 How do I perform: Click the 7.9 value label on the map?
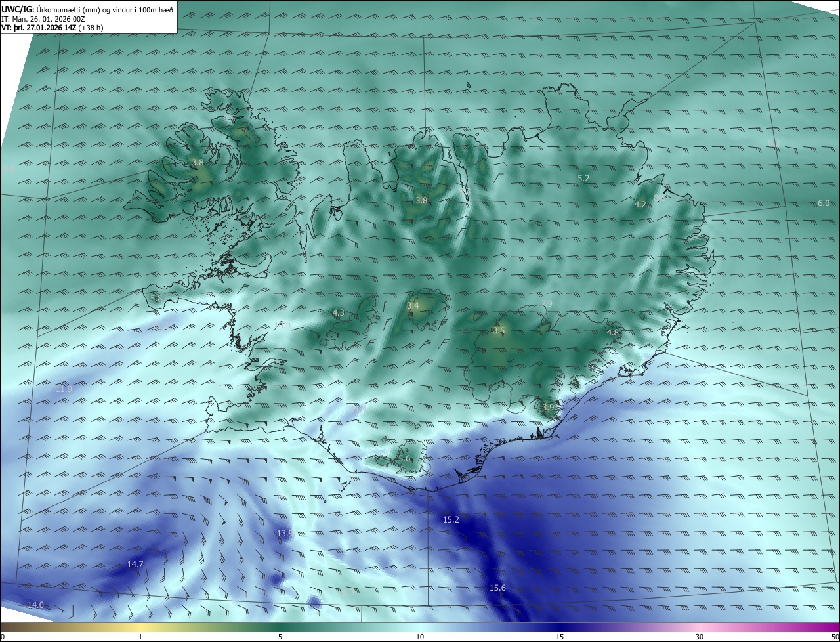click(x=547, y=303)
